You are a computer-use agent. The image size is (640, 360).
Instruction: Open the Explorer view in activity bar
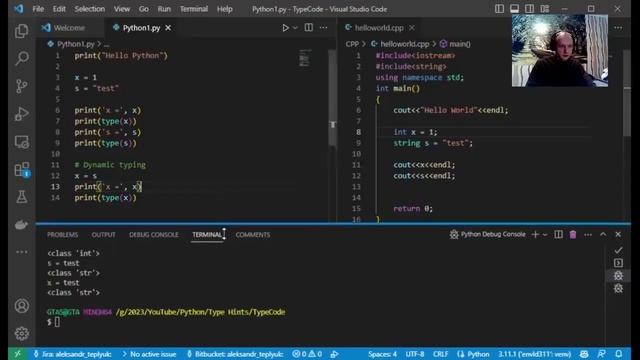[22, 31]
